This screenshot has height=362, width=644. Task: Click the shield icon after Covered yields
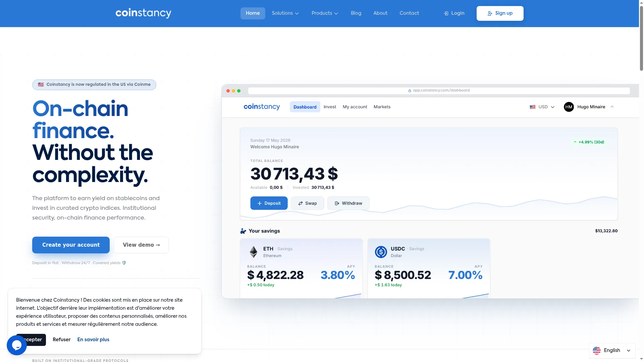[124, 263]
